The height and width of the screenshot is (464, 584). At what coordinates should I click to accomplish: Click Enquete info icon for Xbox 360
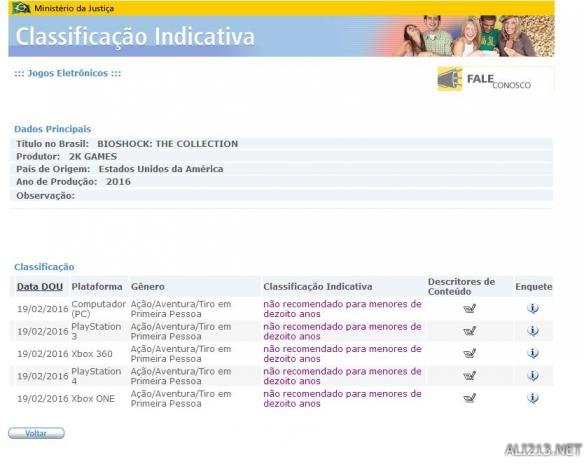click(x=533, y=353)
